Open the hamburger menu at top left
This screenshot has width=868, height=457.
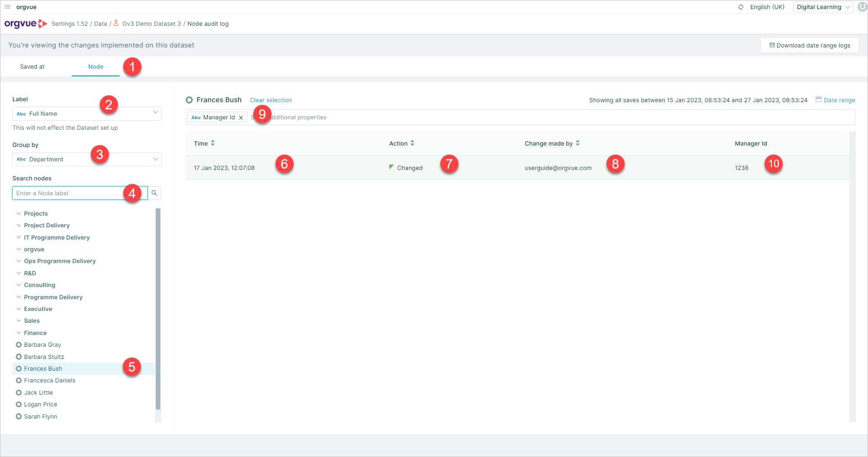7,7
